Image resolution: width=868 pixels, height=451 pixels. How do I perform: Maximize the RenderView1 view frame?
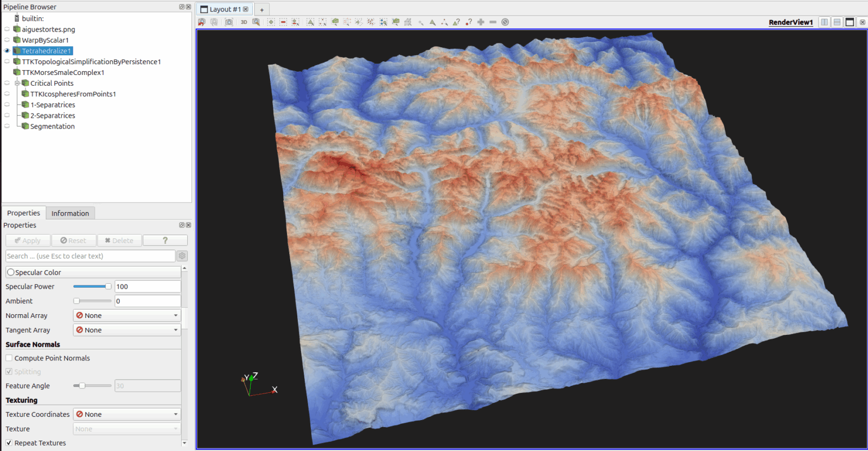click(850, 22)
